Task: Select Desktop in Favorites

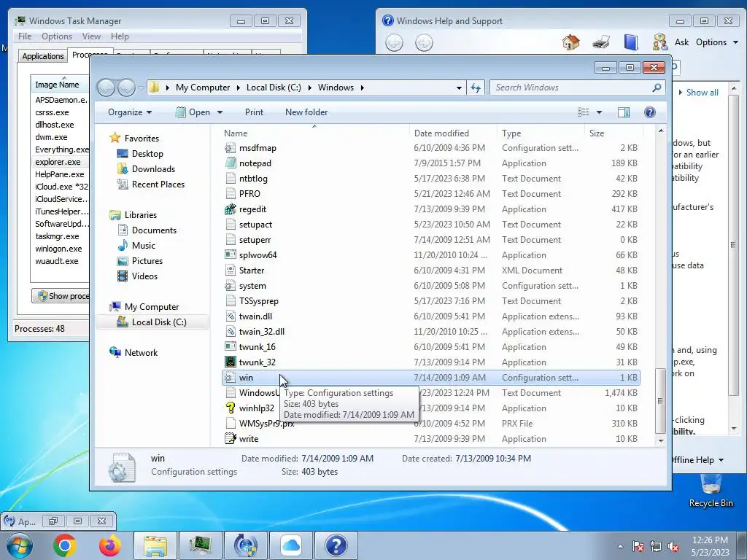Action: point(147,154)
